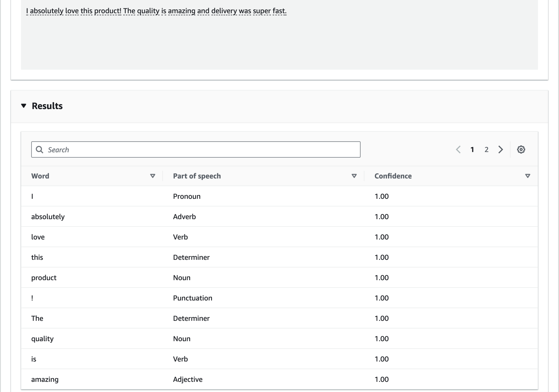Click the magnifier icon in search box
This screenshot has width=559, height=392.
pos(39,150)
